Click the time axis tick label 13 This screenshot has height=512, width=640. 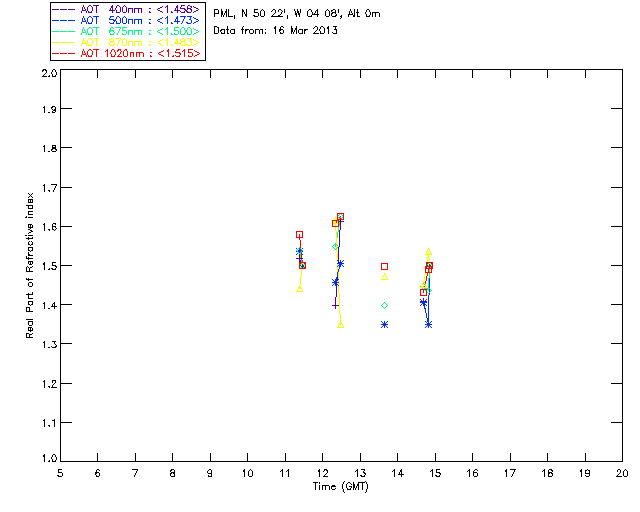coord(360,473)
